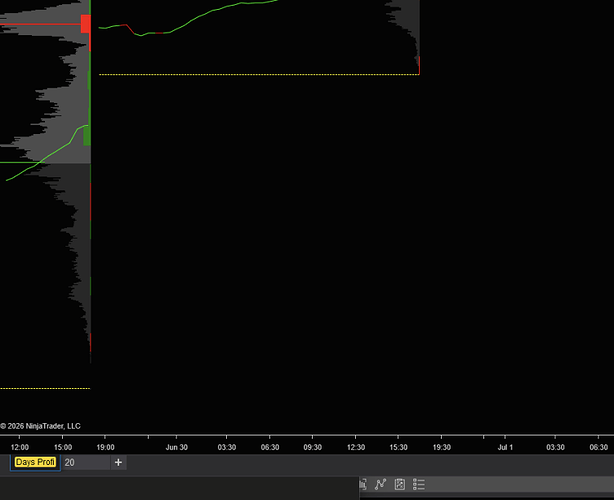The width and height of the screenshot is (614, 500).
Task: Select the red horizontal line on left profile
Action: [40, 24]
